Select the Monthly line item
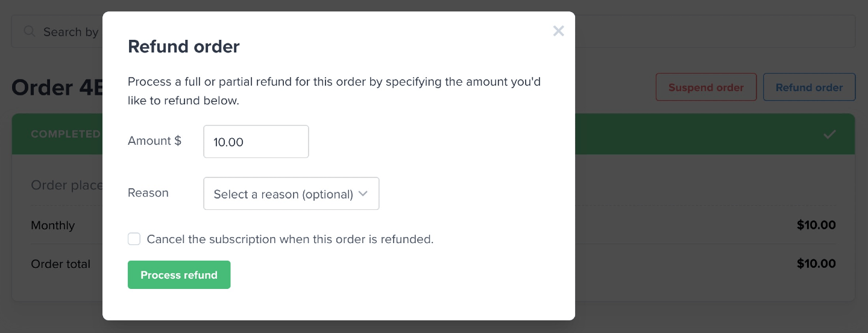 click(x=53, y=226)
